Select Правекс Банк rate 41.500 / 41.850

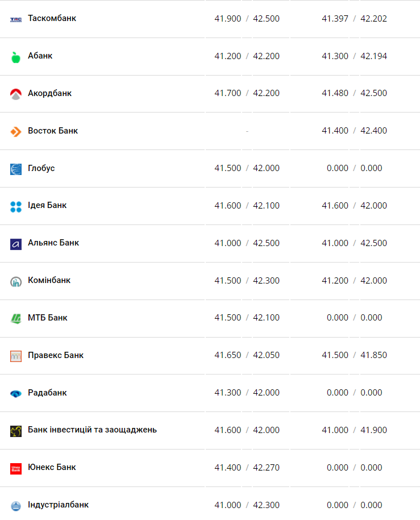[x=354, y=355]
